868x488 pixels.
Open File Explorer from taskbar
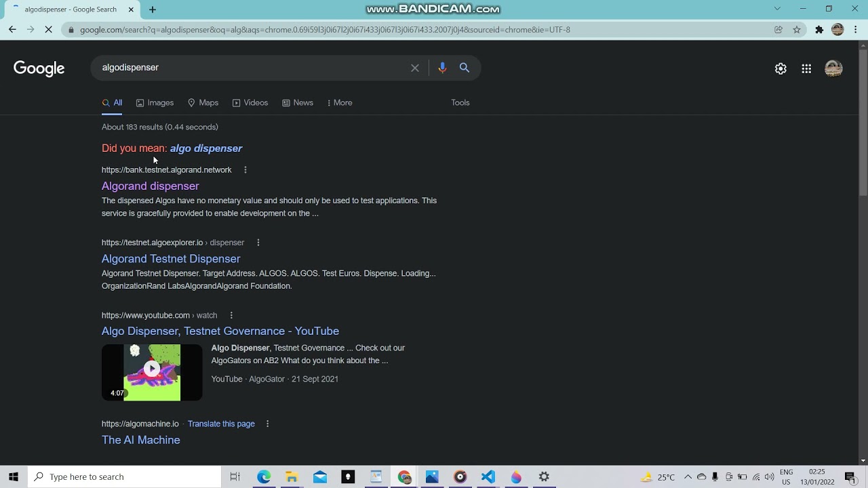tap(292, 476)
